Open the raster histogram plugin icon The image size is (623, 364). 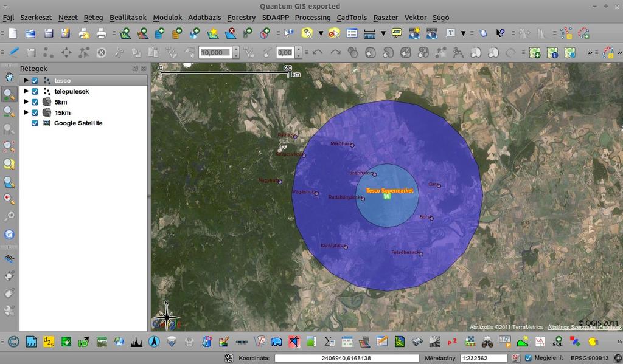[x=136, y=342]
